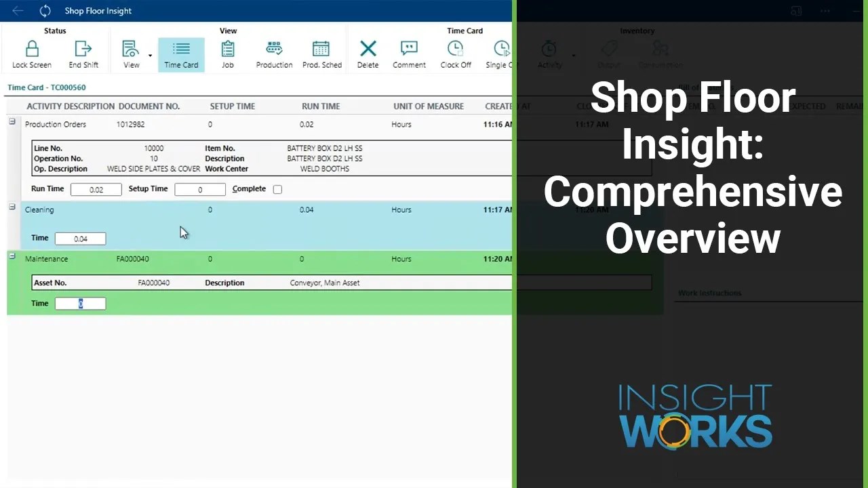Select the Maintenance activity row label
868x488 pixels.
[47, 259]
